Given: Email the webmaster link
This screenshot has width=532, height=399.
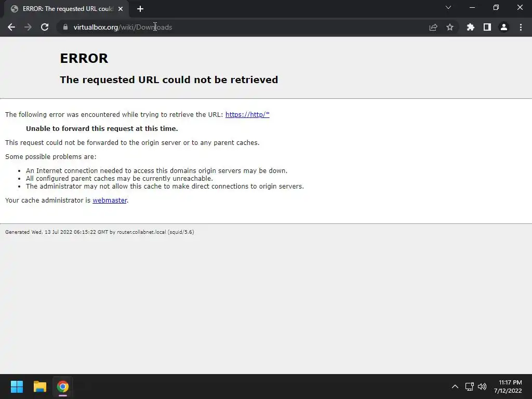Looking at the screenshot, I should point(110,201).
